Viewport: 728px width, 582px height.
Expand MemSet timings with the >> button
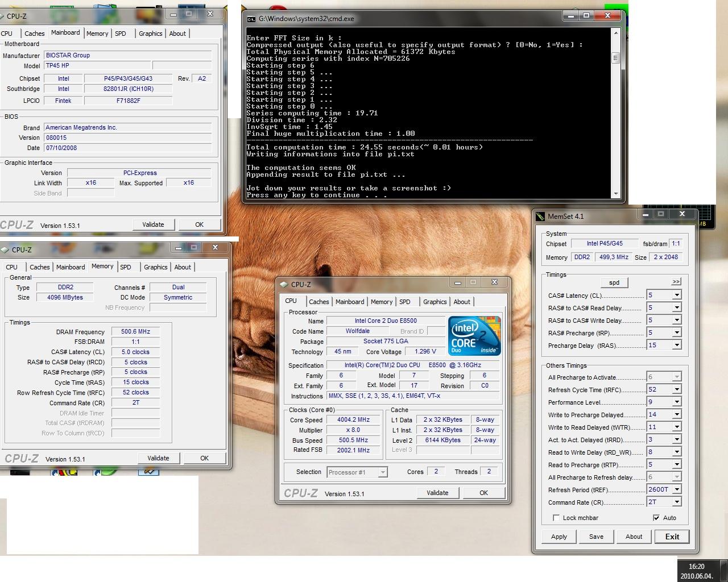click(676, 282)
